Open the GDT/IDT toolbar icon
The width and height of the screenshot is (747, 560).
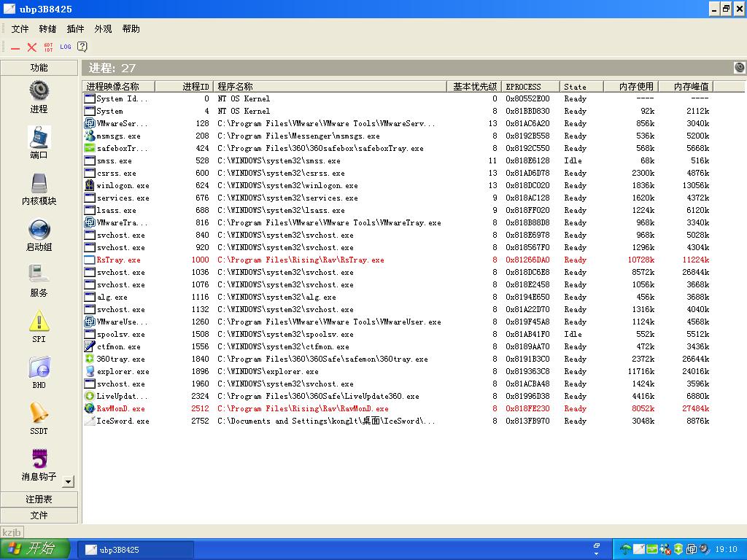point(48,47)
